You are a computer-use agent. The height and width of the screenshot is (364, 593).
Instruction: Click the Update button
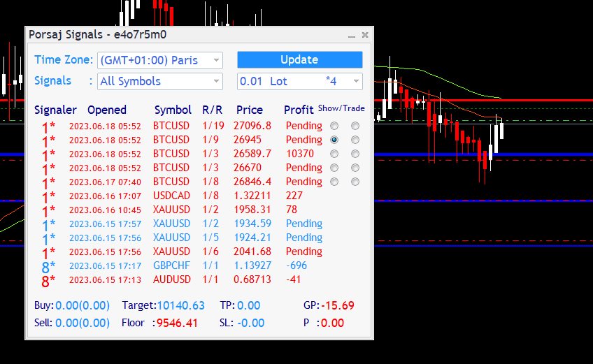[x=299, y=59]
